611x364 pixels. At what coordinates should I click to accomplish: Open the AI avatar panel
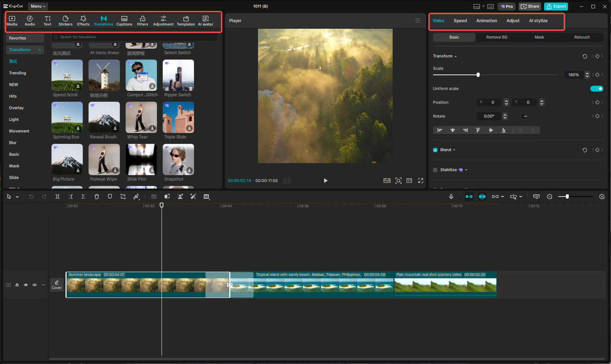[x=206, y=21]
